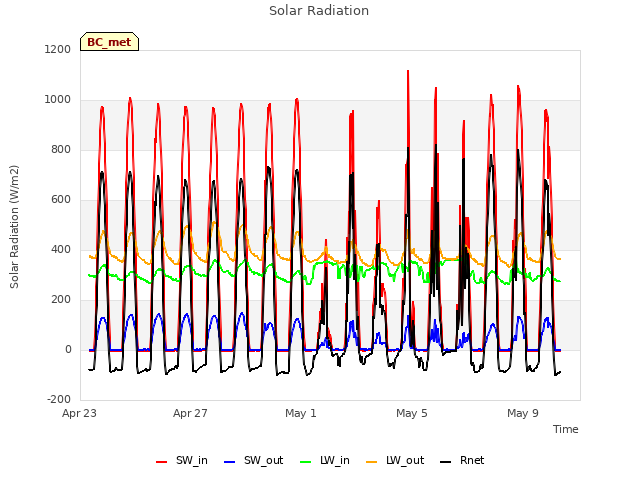The width and height of the screenshot is (640, 480).
Task: Toggle the SW_in legend entry
Action: [182, 461]
